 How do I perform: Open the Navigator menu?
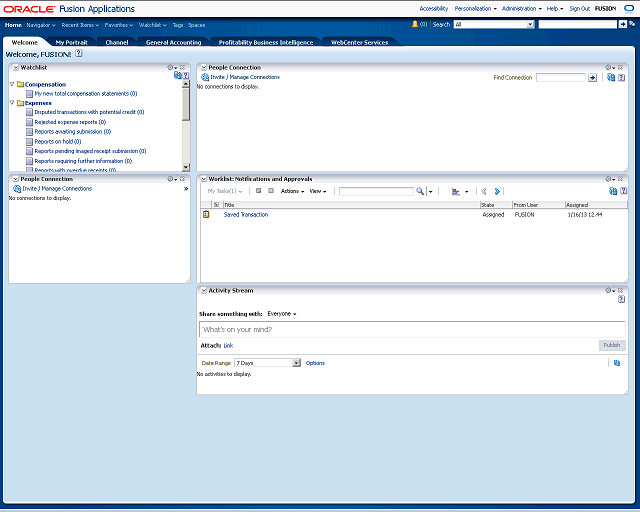(x=41, y=25)
